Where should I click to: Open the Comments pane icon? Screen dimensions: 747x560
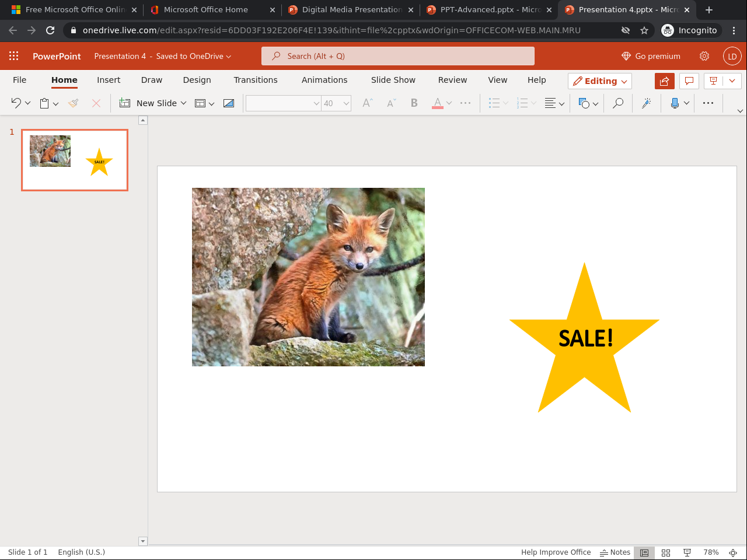689,81
